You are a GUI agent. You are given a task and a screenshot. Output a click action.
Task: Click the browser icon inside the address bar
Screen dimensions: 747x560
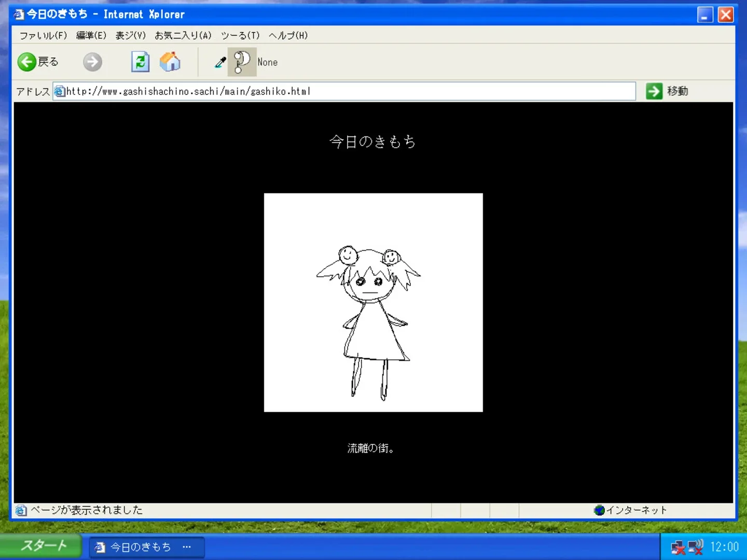(x=60, y=91)
